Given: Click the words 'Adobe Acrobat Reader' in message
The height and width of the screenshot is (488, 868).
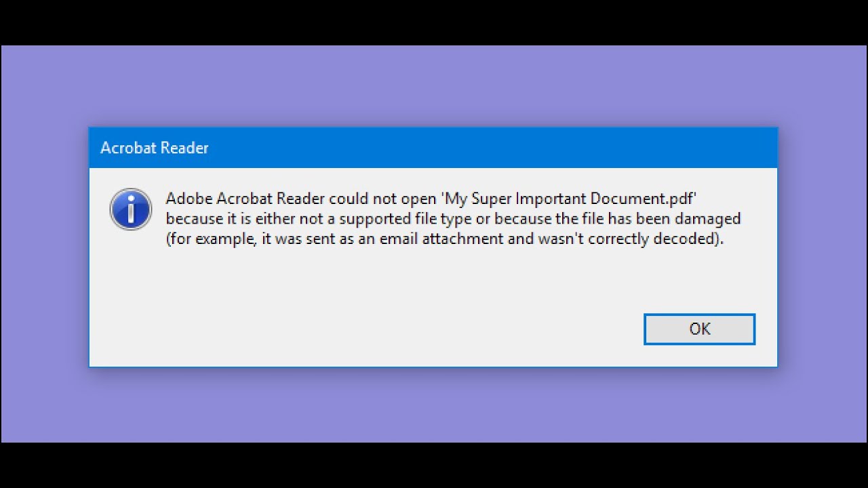Looking at the screenshot, I should pyautogui.click(x=245, y=199).
